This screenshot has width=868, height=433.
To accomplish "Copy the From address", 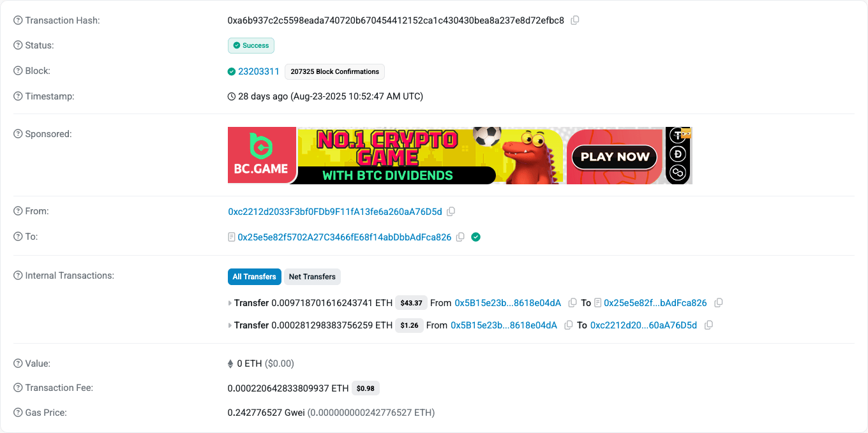I will [x=451, y=212].
